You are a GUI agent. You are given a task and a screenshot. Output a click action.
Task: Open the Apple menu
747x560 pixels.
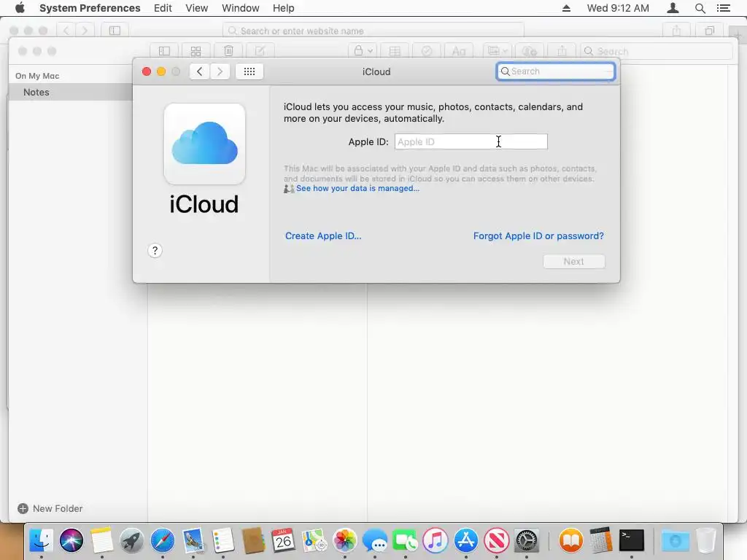pos(20,8)
